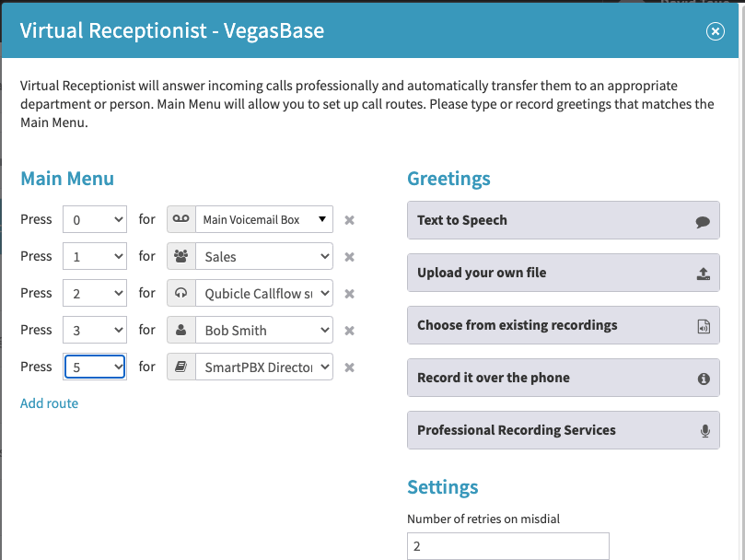The image size is (745, 560).
Task: Click the user icon next to Bob Smith
Action: [181, 330]
